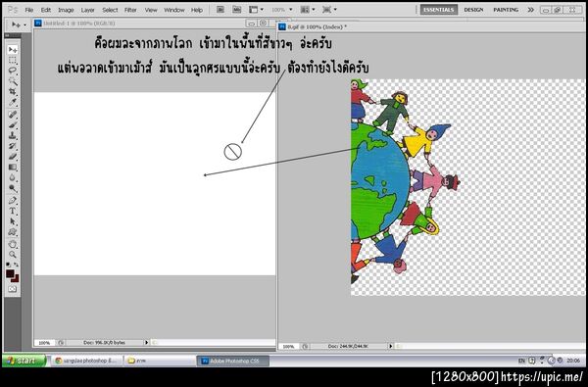
Task: Open the Edit menu
Action: coord(46,10)
